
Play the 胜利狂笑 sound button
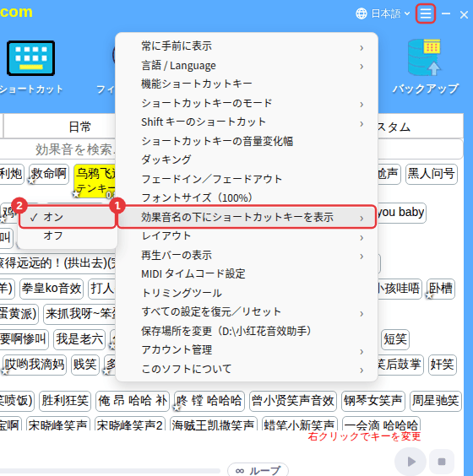tap(65, 401)
